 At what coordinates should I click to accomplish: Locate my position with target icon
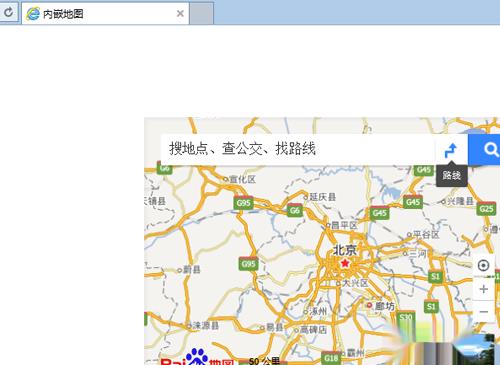(483, 266)
